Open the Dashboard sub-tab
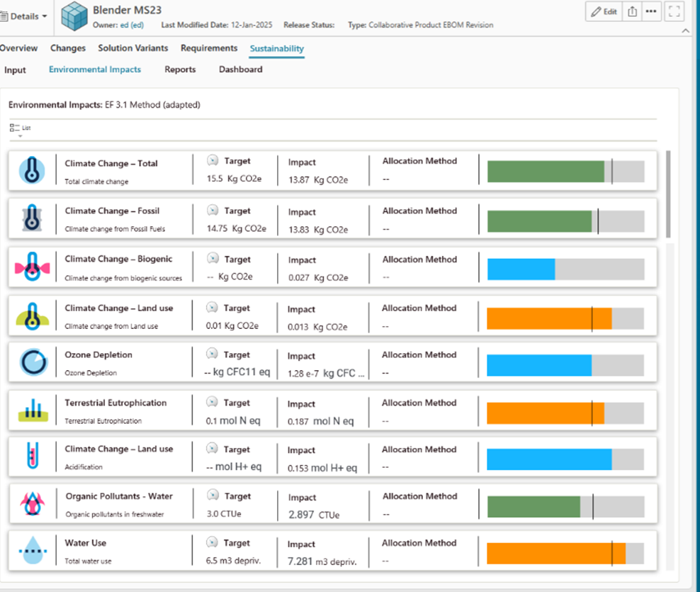The image size is (700, 592). click(240, 69)
